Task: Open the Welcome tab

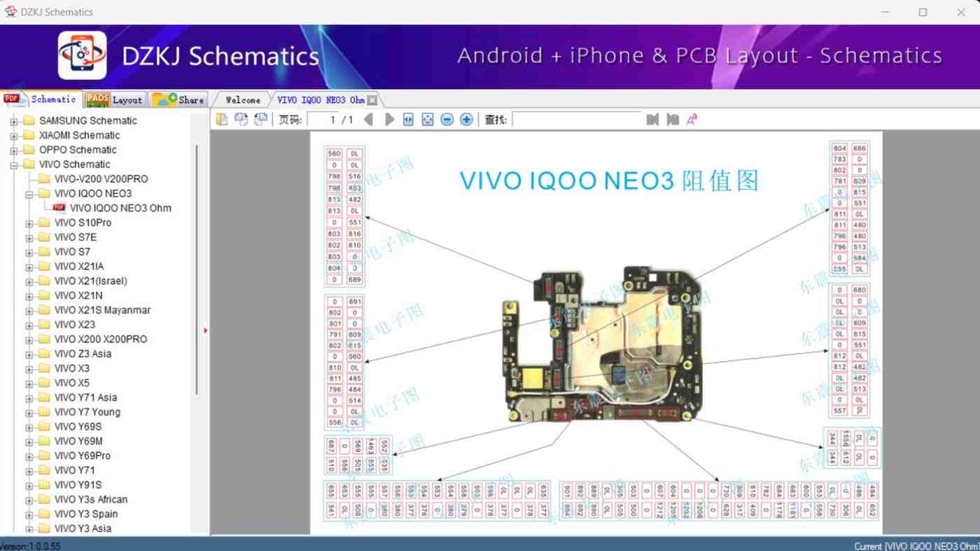Action: (242, 100)
